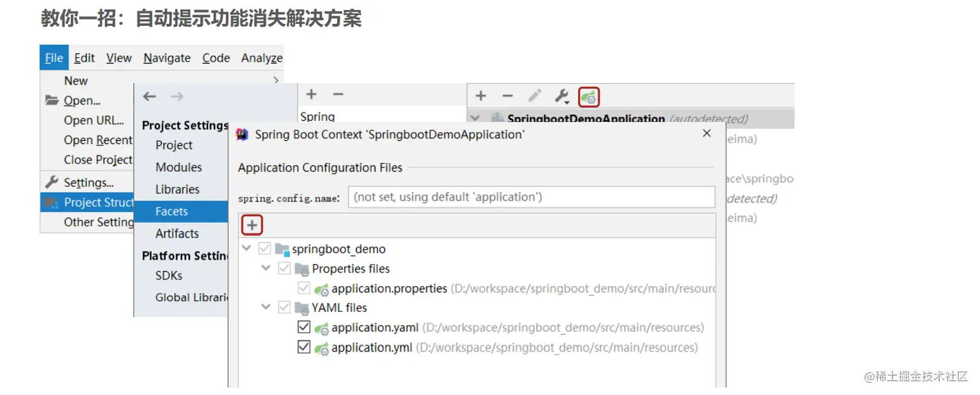Viewport: 980px width, 395px height.
Task: Collapse SpringbootDemoApplication tree row
Action: [476, 119]
